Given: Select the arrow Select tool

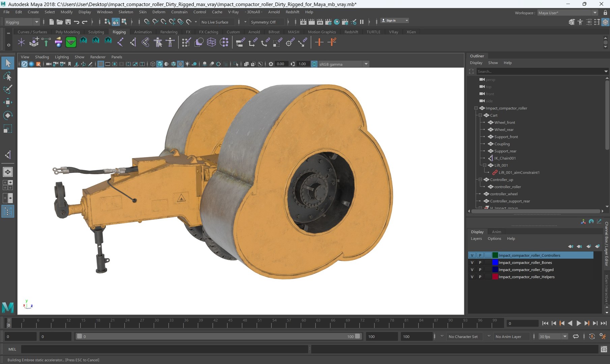Looking at the screenshot, I should coord(8,63).
